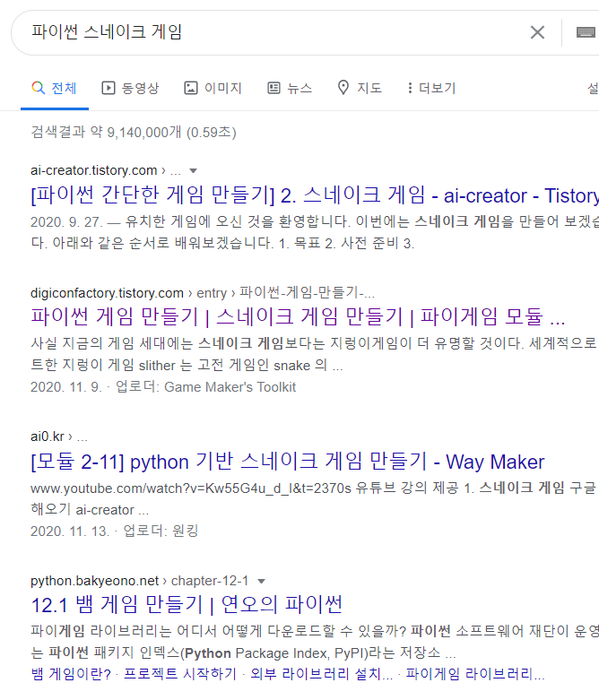Switch to the 이미지 tab
Screen dimensions: 599x700
(213, 88)
